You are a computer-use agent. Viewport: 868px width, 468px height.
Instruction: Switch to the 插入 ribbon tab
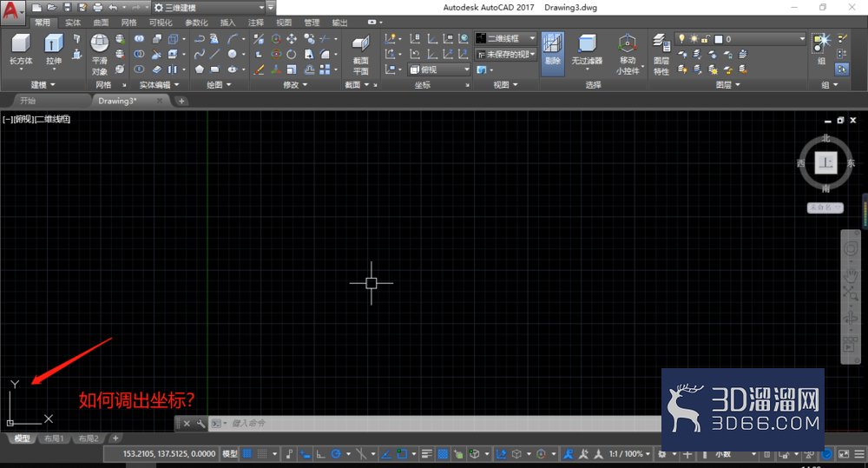[x=227, y=23]
